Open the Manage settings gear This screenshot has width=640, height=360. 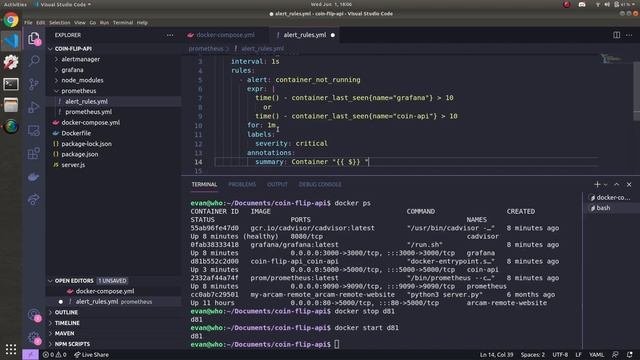coord(34,338)
